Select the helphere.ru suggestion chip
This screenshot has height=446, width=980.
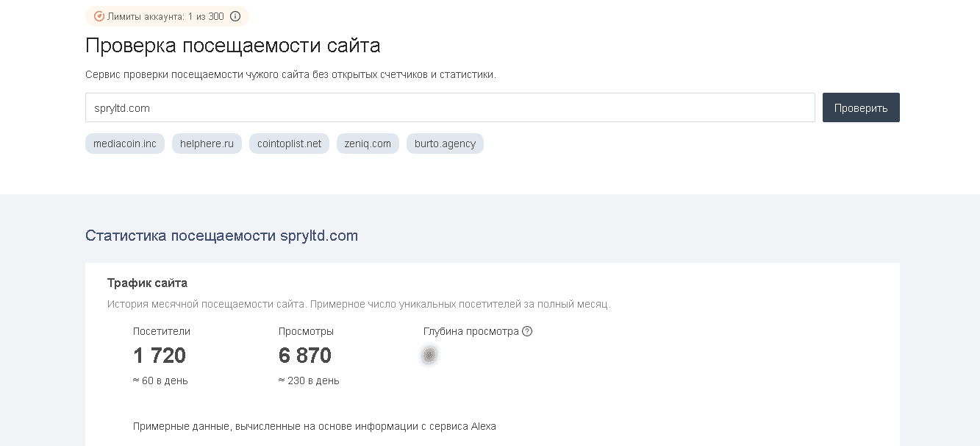pyautogui.click(x=207, y=144)
